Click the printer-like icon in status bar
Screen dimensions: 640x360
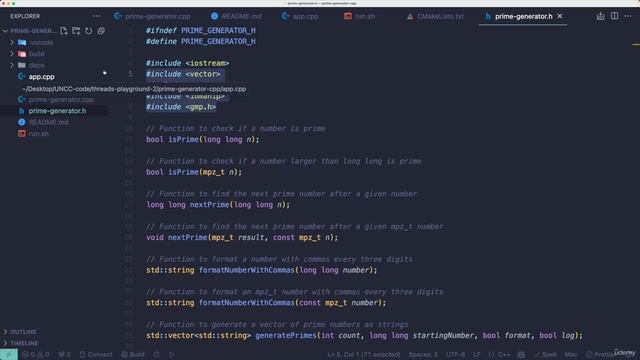click(x=521, y=354)
